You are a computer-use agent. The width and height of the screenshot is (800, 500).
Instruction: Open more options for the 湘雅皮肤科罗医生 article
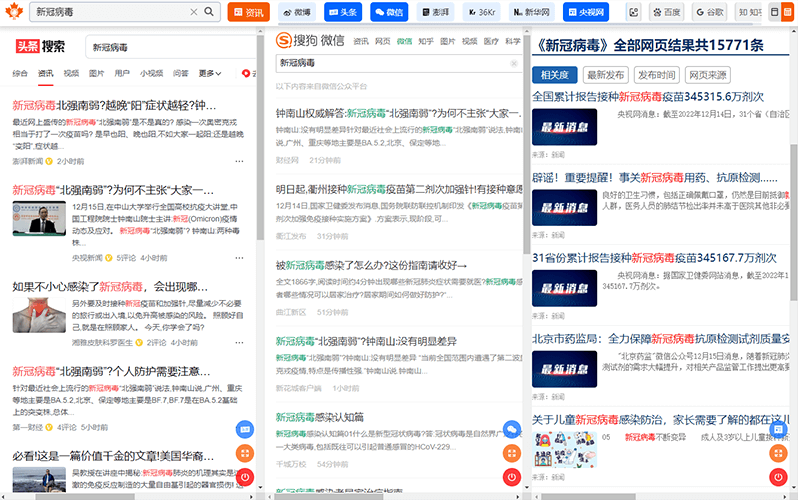[239, 342]
